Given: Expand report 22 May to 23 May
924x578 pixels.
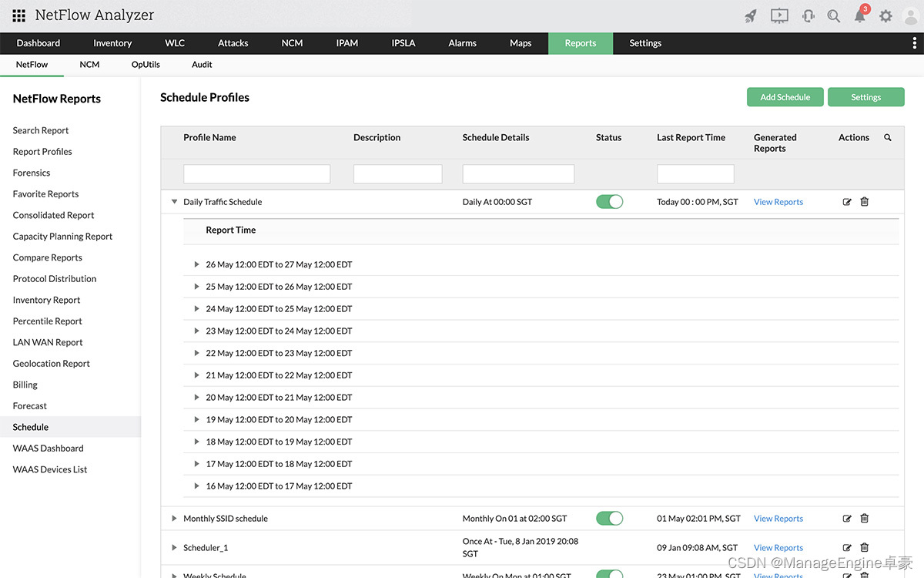Looking at the screenshot, I should tap(197, 353).
